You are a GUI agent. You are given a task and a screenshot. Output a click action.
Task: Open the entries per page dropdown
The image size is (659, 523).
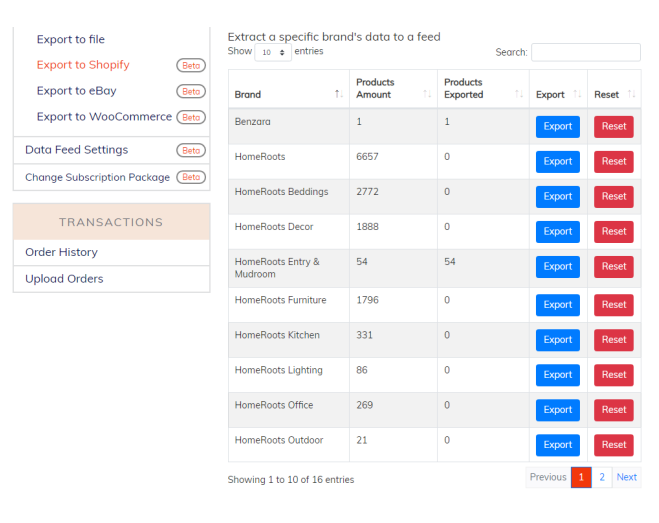pos(273,53)
